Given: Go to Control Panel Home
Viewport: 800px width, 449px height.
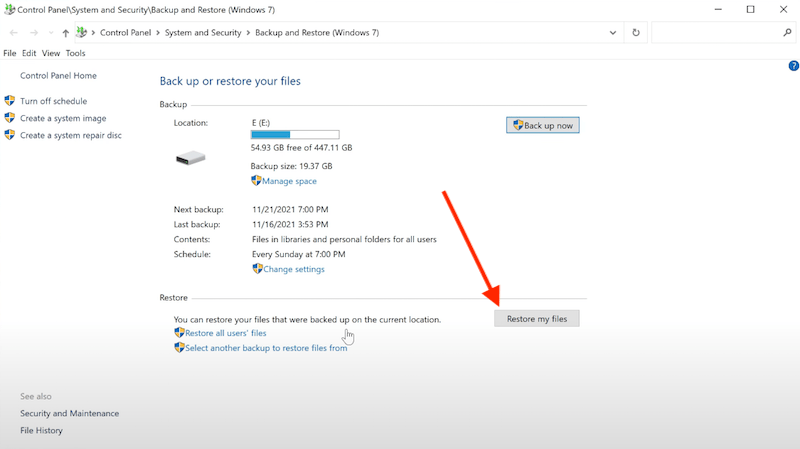Looking at the screenshot, I should pyautogui.click(x=58, y=76).
